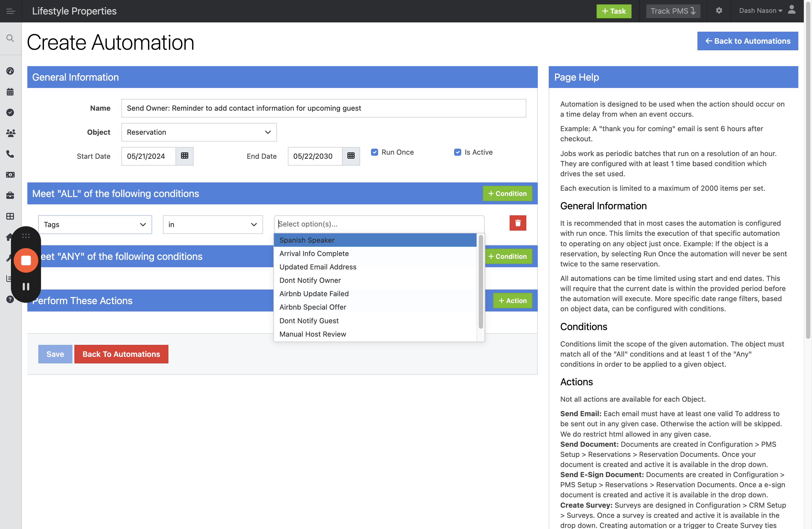Open the hamburger menu icon

(x=11, y=11)
